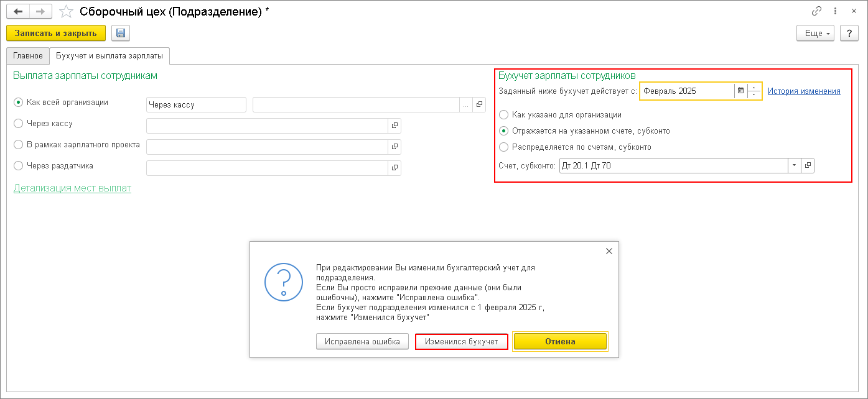Close the question dialog with X
868x399 pixels.
tap(609, 251)
